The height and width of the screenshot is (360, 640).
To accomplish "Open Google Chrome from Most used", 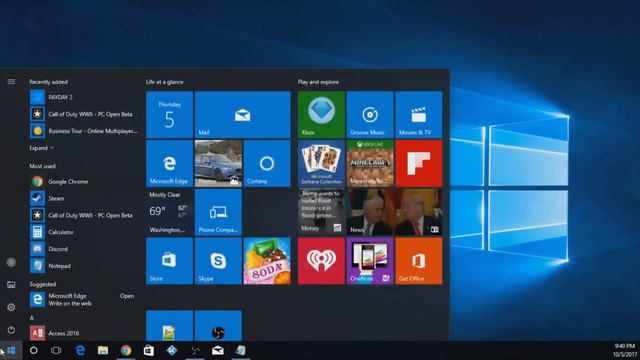I will (x=84, y=181).
